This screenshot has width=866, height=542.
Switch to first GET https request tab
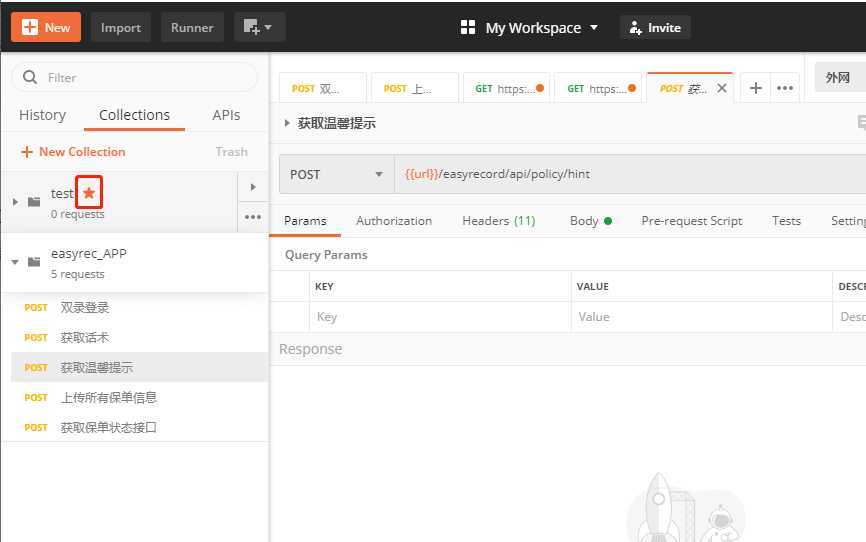[x=506, y=88]
